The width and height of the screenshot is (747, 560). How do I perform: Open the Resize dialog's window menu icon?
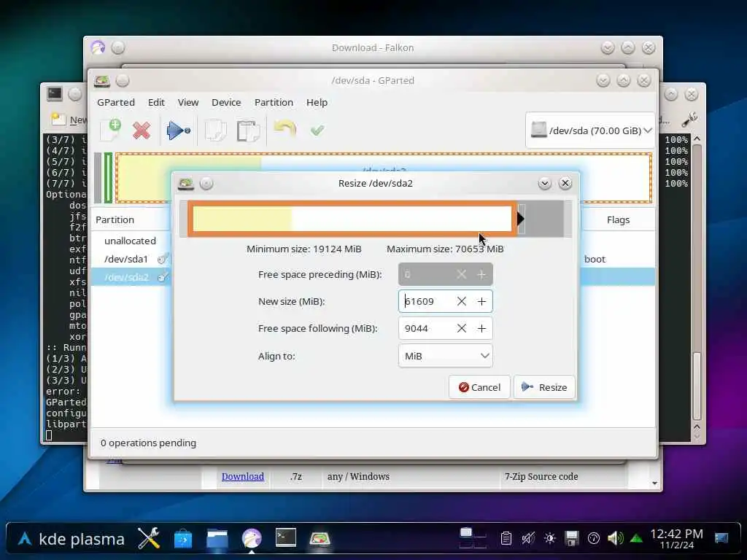coord(186,183)
